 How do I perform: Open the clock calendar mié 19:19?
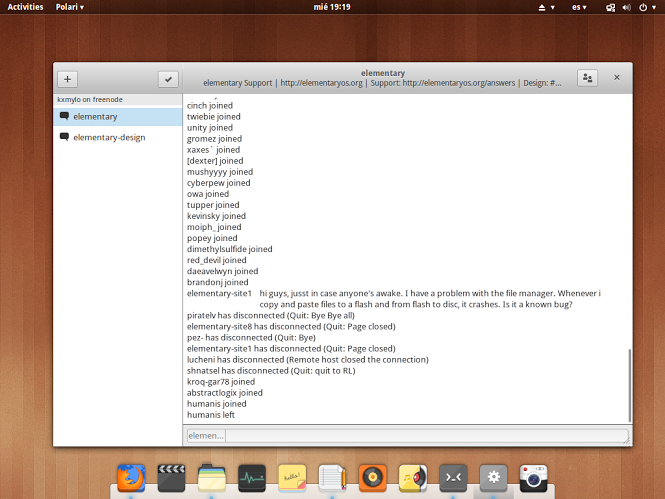pos(332,7)
